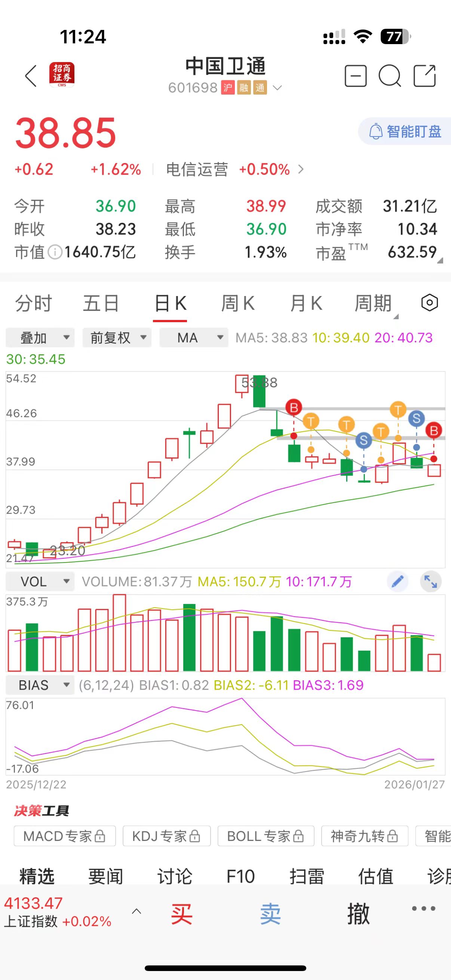Open the 叠加 overlay dropdown
The image size is (451, 980).
click(40, 338)
